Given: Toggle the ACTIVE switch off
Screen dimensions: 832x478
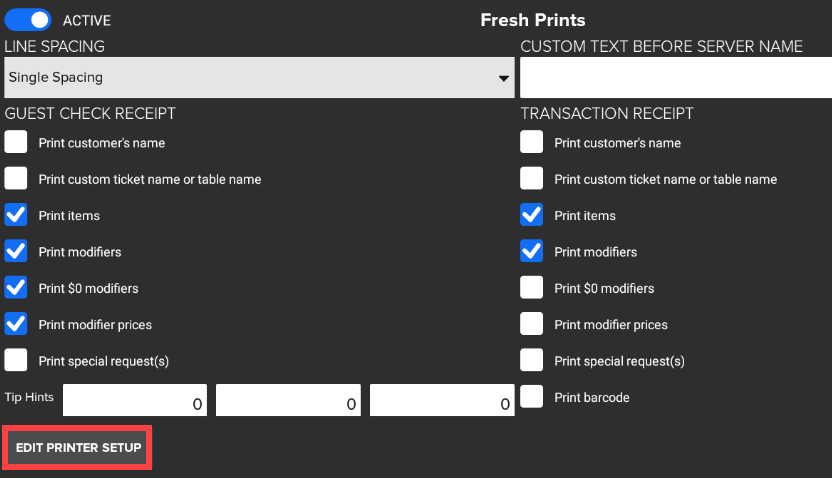Looking at the screenshot, I should pyautogui.click(x=28, y=20).
